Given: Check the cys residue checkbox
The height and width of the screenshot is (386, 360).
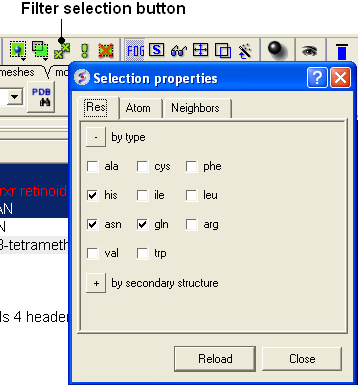Looking at the screenshot, I should (x=142, y=166).
